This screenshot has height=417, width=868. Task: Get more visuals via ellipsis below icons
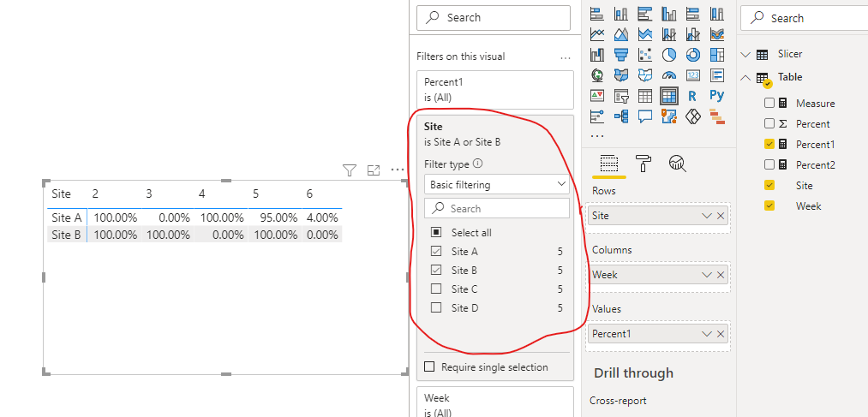[597, 135]
